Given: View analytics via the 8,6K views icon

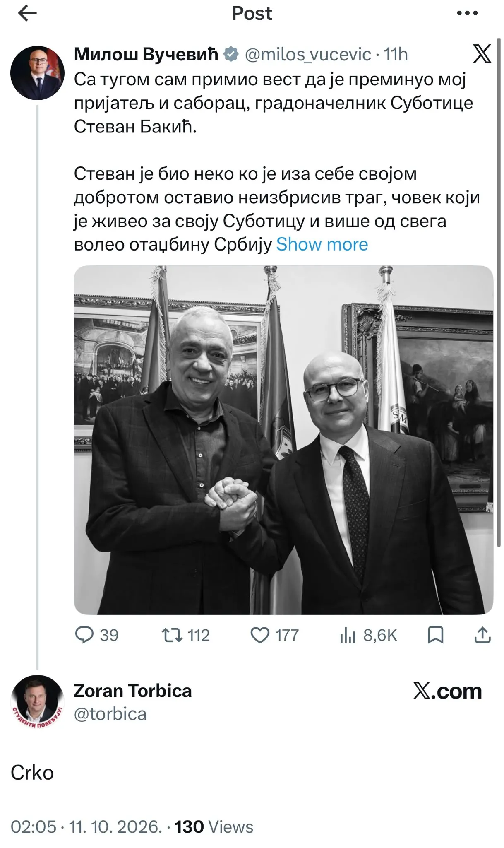Looking at the screenshot, I should [x=348, y=635].
